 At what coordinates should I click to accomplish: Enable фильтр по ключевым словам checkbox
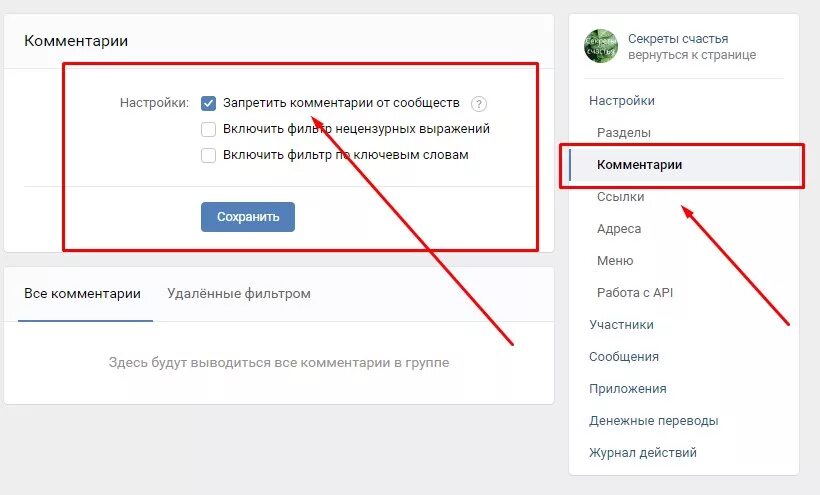point(208,155)
